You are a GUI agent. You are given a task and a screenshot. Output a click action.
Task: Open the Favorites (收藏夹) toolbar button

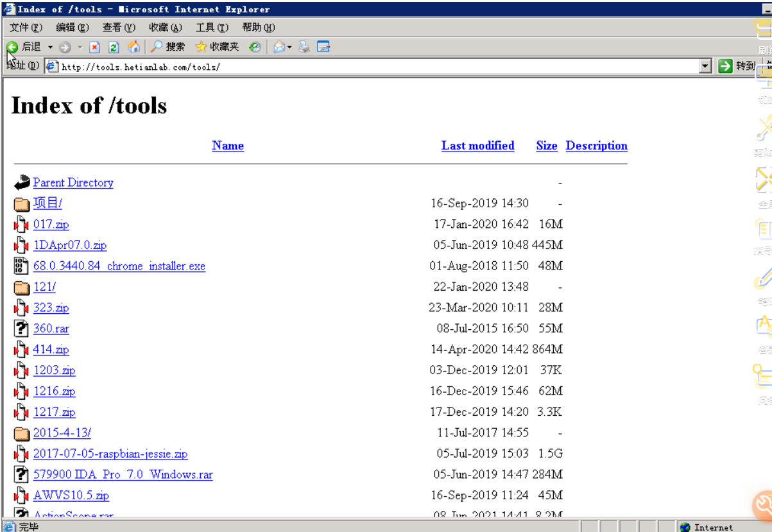pyautogui.click(x=217, y=47)
